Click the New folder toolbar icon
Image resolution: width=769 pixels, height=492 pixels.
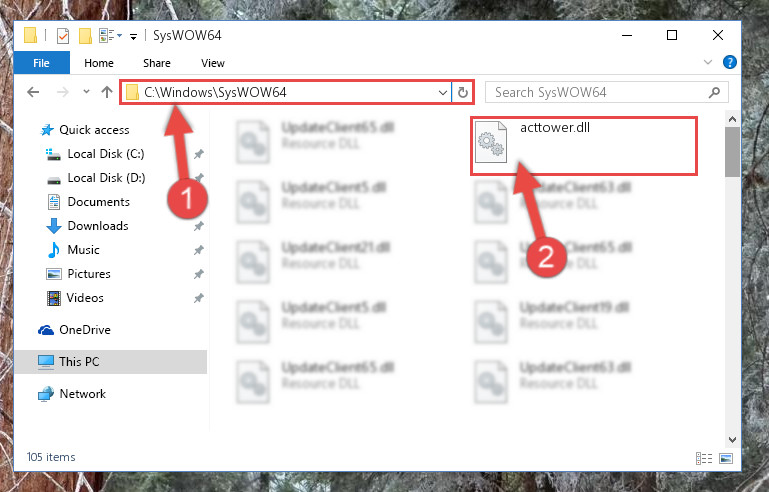tap(85, 36)
